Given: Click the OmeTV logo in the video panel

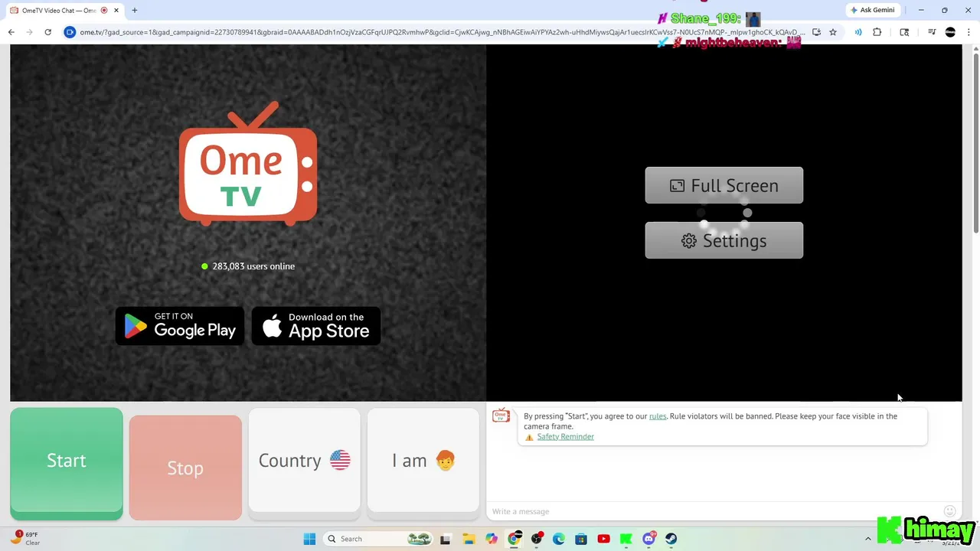Looking at the screenshot, I should pyautogui.click(x=248, y=164).
